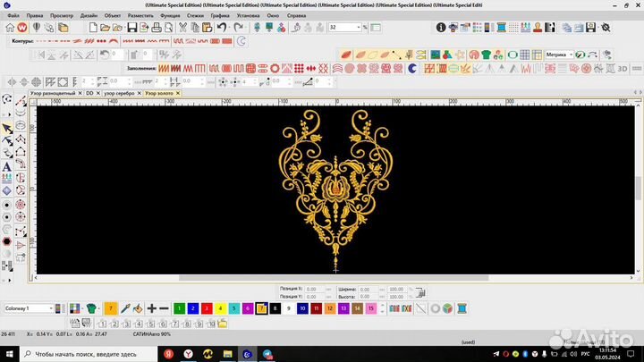Switch to the 'узор серебро' tab

119,92
